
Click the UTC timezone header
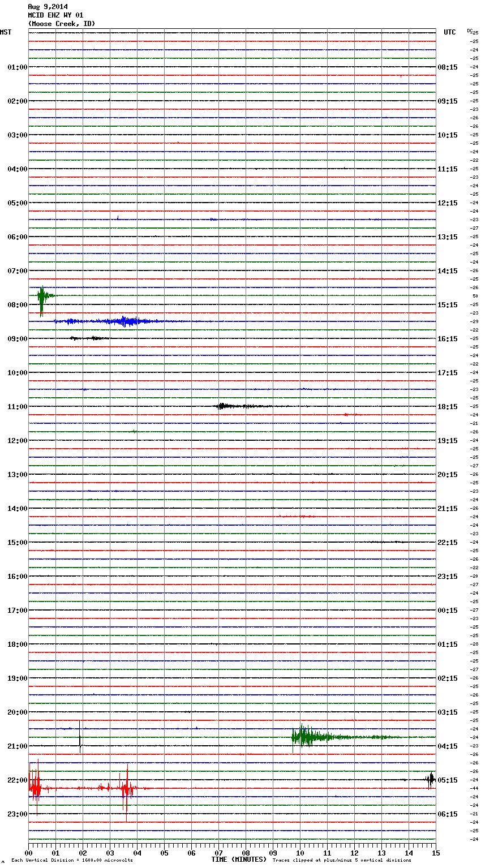pyautogui.click(x=450, y=32)
